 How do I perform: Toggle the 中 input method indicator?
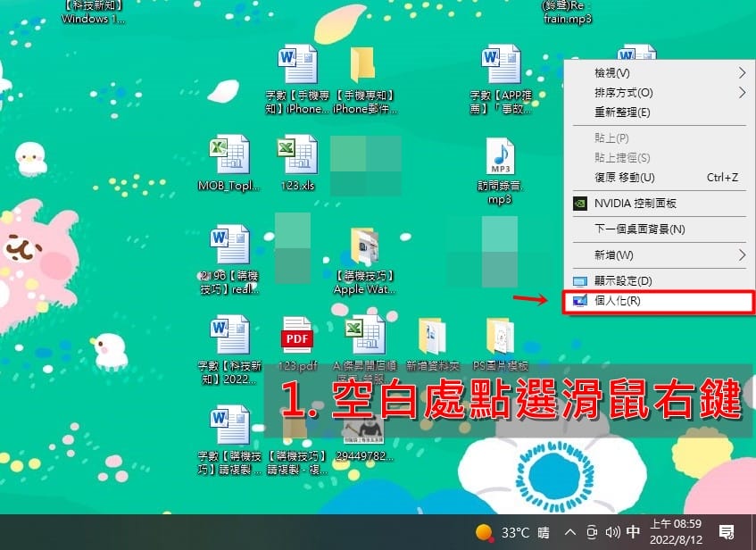point(633,531)
